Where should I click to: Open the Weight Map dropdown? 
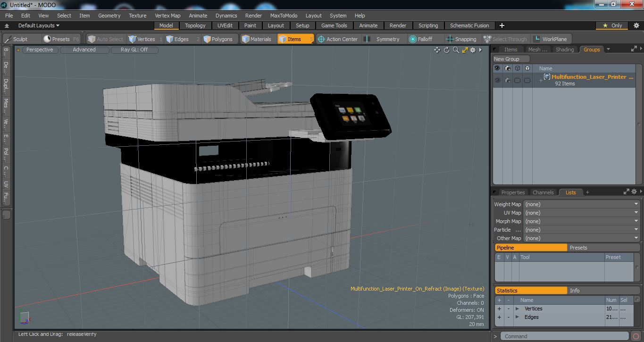pos(581,204)
